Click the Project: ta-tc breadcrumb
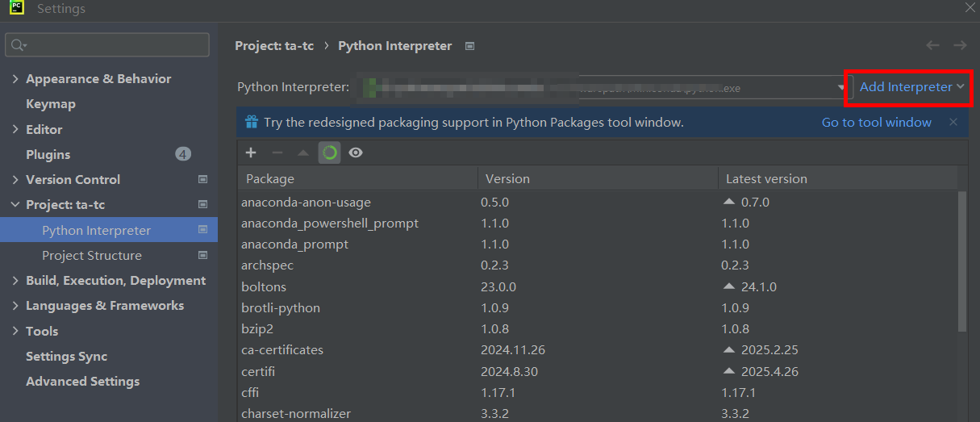This screenshot has height=422, width=980. (274, 46)
